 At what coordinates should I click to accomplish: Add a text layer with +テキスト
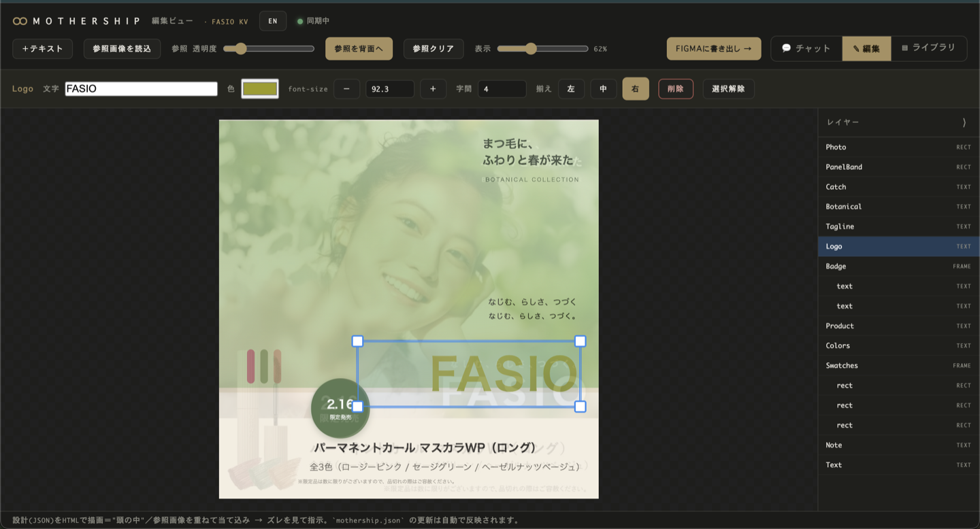43,49
